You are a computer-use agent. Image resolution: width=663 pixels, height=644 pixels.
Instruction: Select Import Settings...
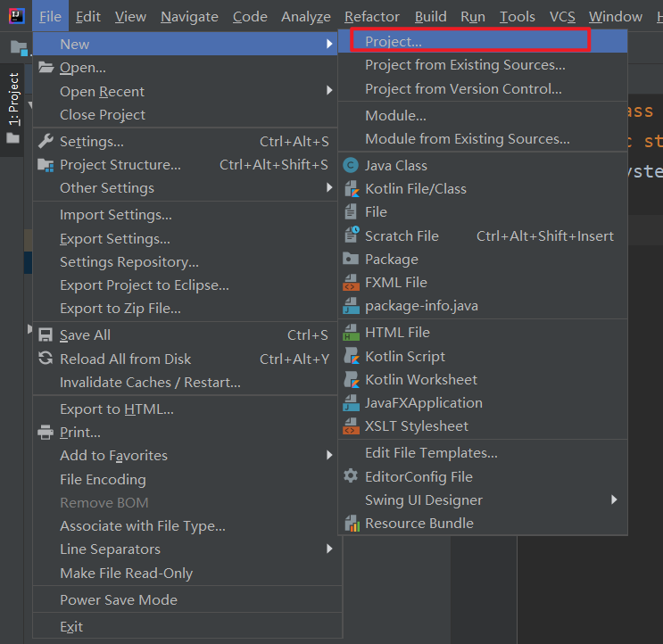(x=186, y=215)
